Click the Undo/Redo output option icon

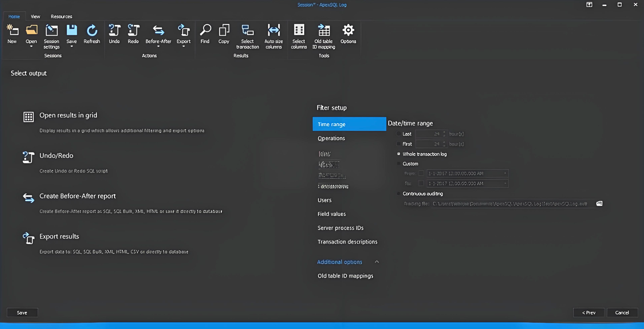[28, 157]
